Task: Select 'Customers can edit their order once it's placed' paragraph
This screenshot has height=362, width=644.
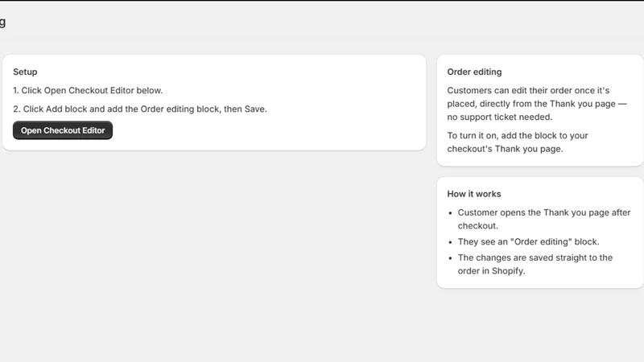Action: tap(537, 104)
